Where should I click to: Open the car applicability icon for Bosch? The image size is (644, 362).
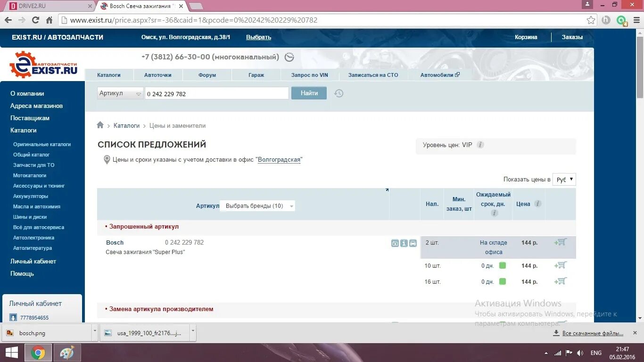pos(413,243)
